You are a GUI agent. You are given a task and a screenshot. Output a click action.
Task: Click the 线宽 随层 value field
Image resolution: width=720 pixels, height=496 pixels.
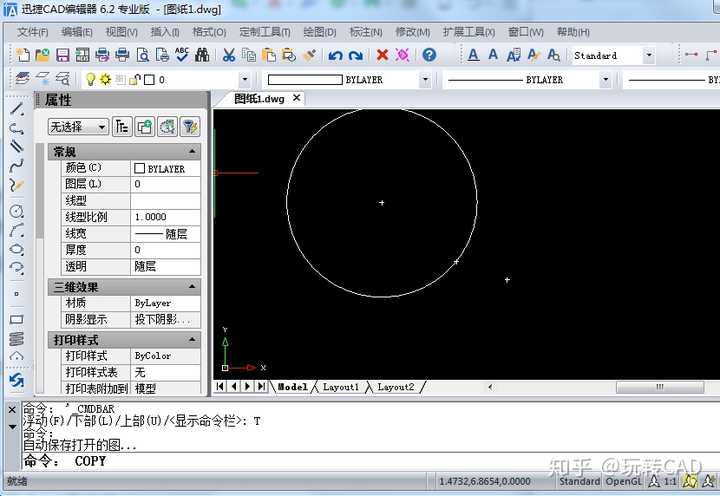click(x=165, y=234)
